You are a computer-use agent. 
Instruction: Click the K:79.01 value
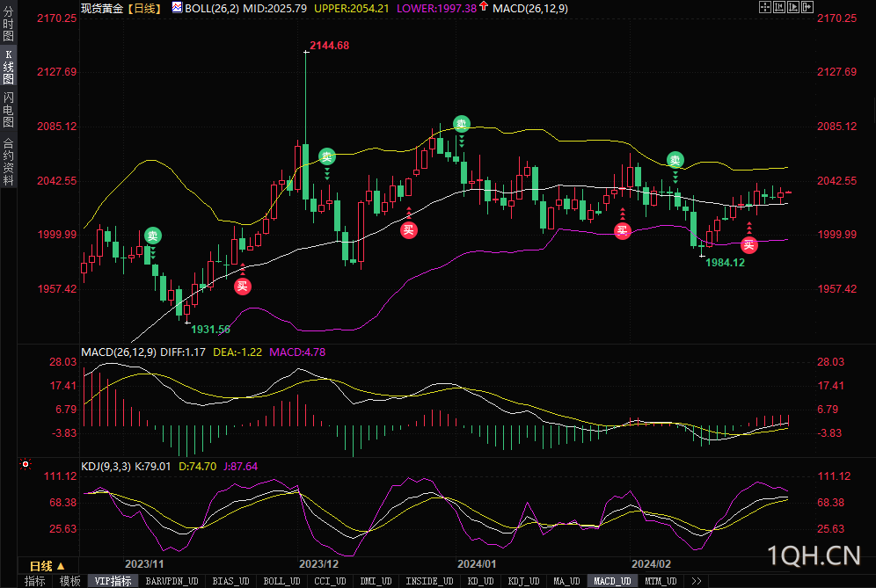[153, 466]
